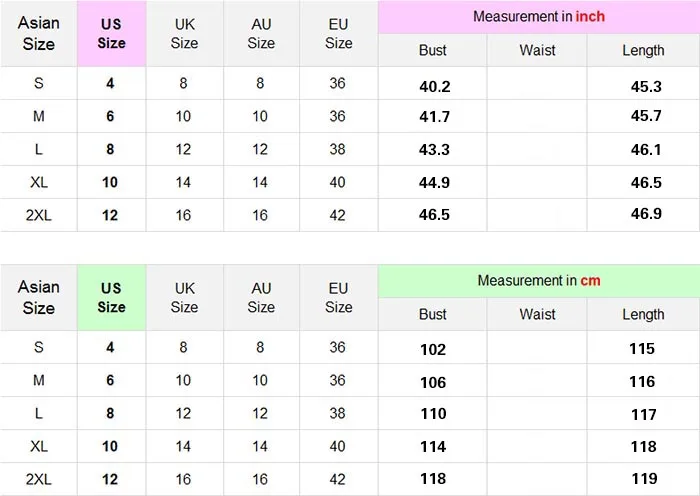This screenshot has width=700, height=496.
Task: Click the pink US Size header cell
Action: (x=112, y=33)
